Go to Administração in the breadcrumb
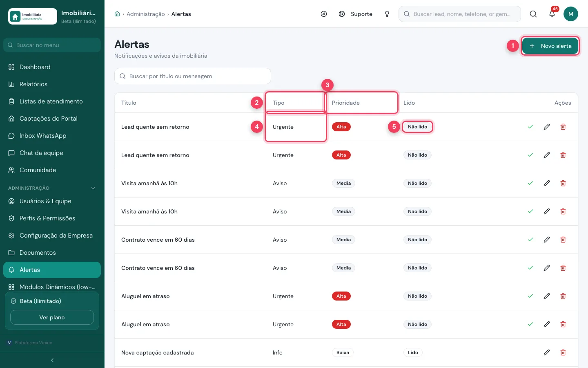The height and width of the screenshot is (368, 588). (146, 14)
